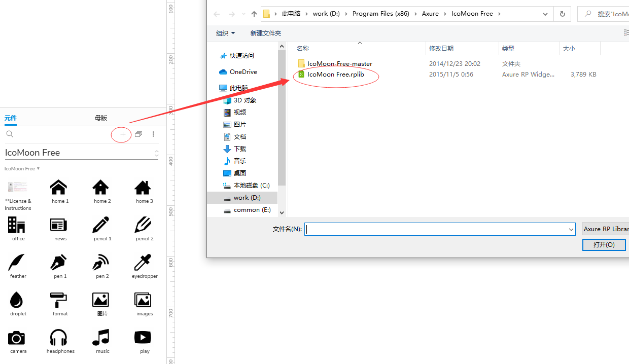Go back in the file dialog

(217, 14)
